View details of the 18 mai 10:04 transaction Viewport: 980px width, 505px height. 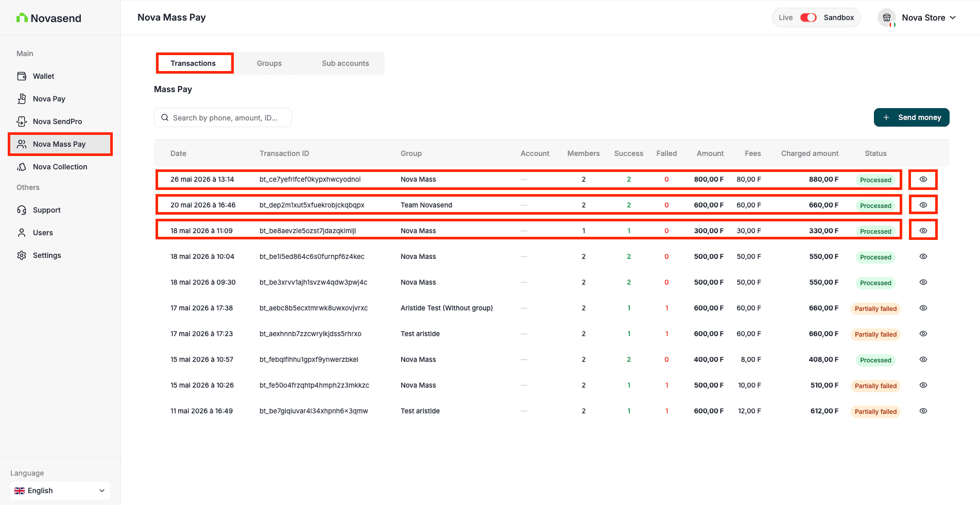(923, 256)
